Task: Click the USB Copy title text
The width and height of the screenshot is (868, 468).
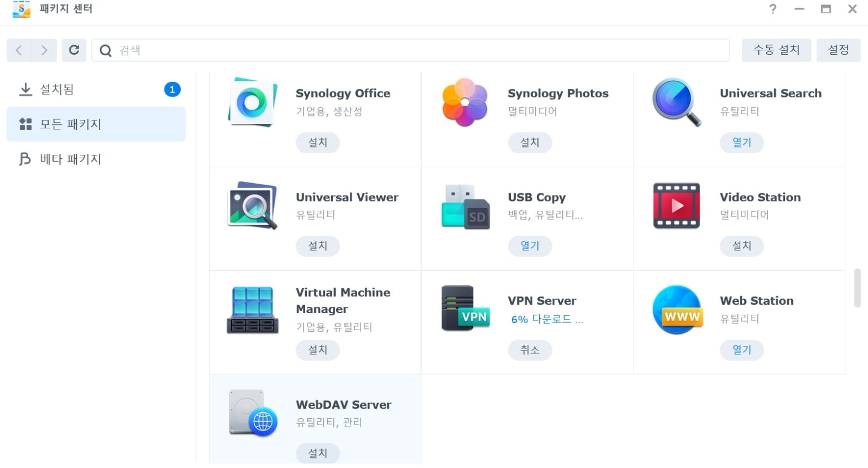Action: point(537,197)
